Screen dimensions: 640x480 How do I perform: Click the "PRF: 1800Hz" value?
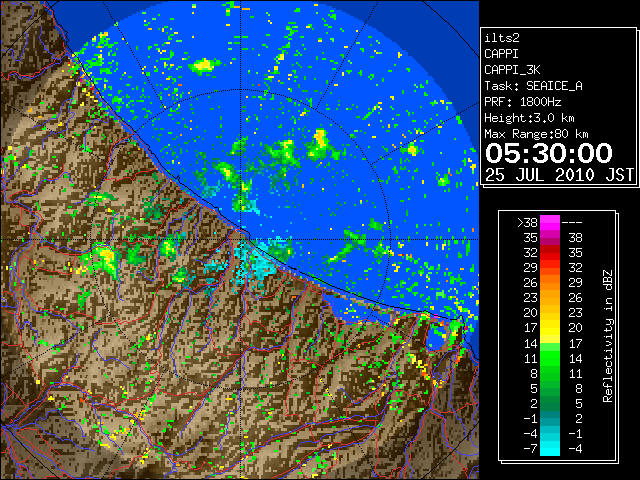click(523, 102)
